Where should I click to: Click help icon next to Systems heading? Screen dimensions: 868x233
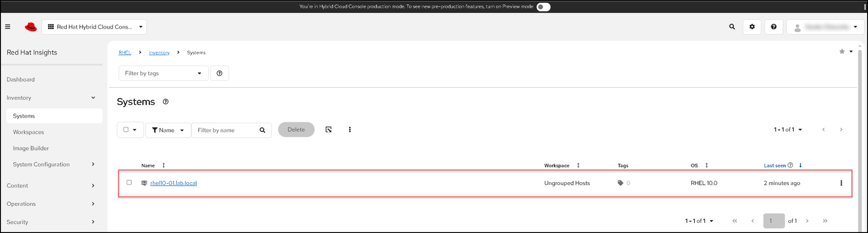click(x=166, y=102)
